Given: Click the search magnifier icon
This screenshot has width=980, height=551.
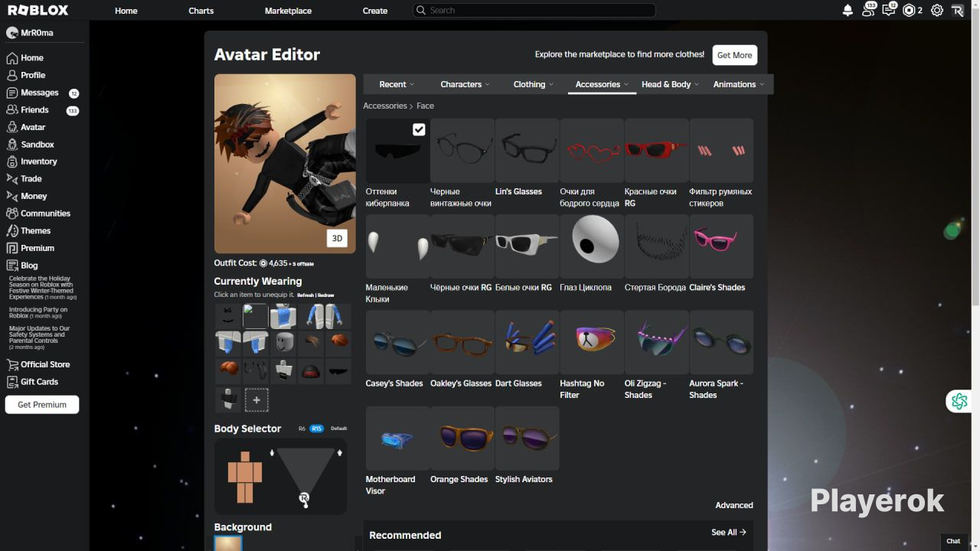Looking at the screenshot, I should [x=420, y=11].
